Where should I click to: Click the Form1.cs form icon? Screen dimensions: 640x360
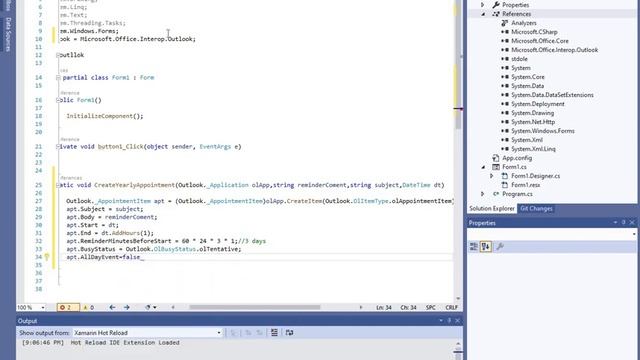click(x=496, y=167)
